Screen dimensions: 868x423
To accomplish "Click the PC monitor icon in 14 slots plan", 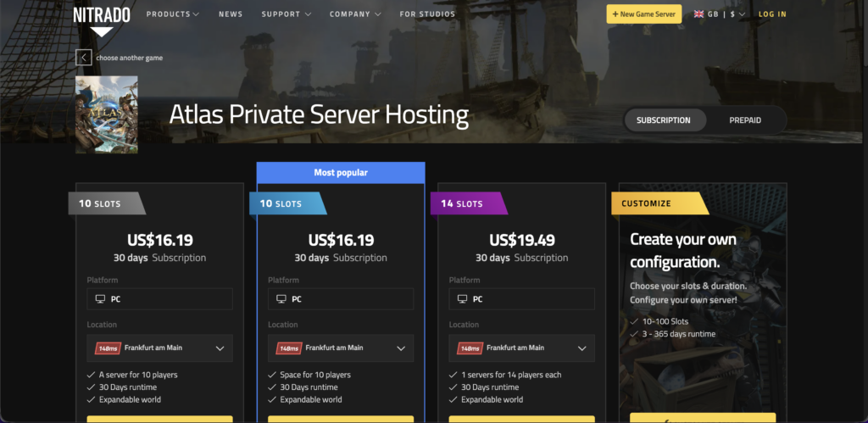I will (x=462, y=299).
